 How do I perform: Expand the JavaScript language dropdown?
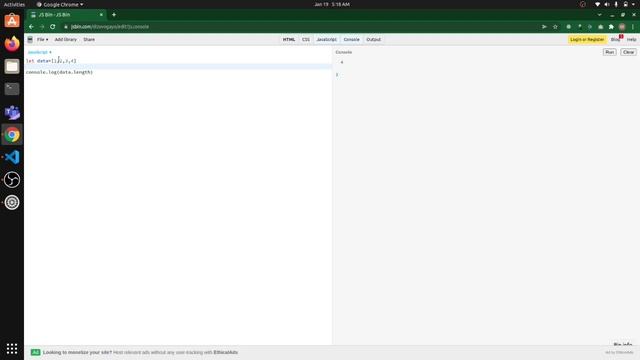(x=40, y=52)
